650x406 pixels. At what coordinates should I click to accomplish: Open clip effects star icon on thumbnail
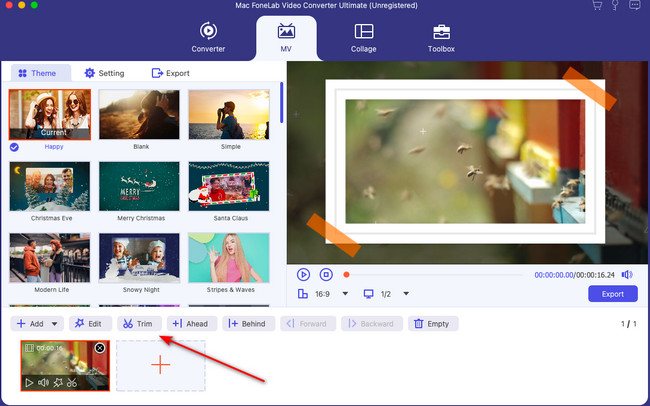coord(58,383)
